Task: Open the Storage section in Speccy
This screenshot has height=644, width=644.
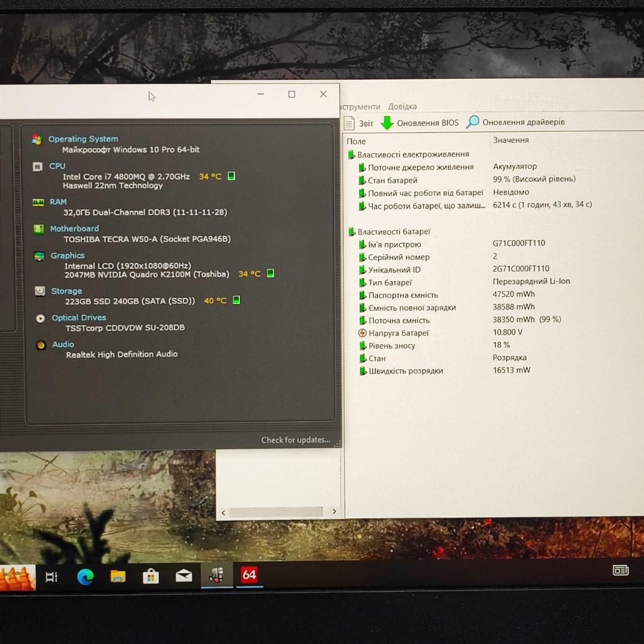Action: (66, 291)
